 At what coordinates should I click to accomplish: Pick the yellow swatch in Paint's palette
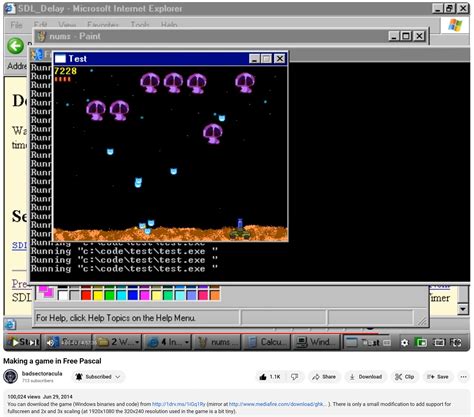pyautogui.click(x=98, y=295)
